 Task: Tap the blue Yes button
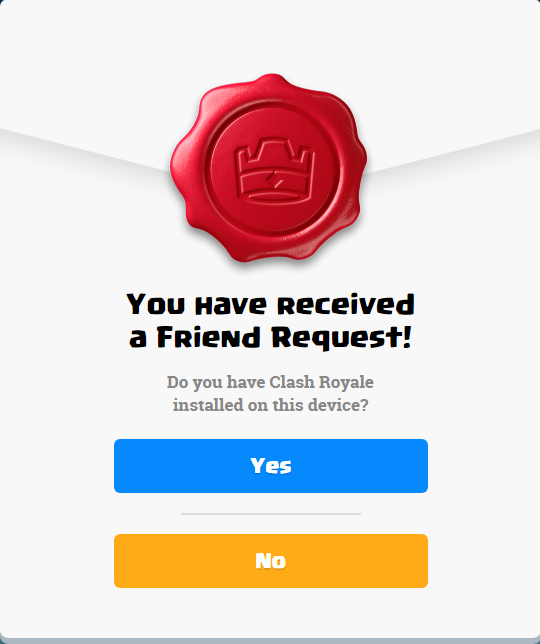tap(271, 466)
